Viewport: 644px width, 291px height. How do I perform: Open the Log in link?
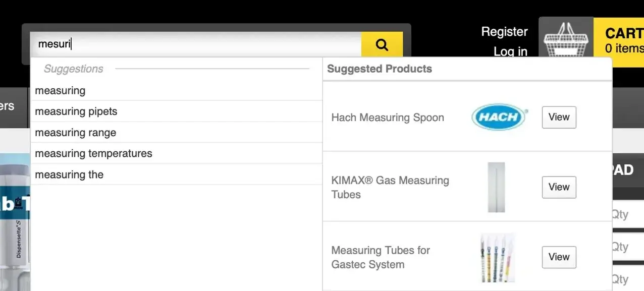pyautogui.click(x=510, y=51)
